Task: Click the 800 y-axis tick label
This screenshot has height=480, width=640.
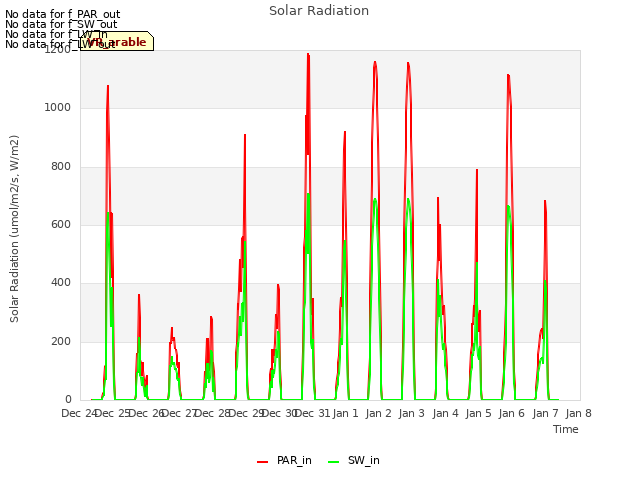Action: (x=61, y=167)
